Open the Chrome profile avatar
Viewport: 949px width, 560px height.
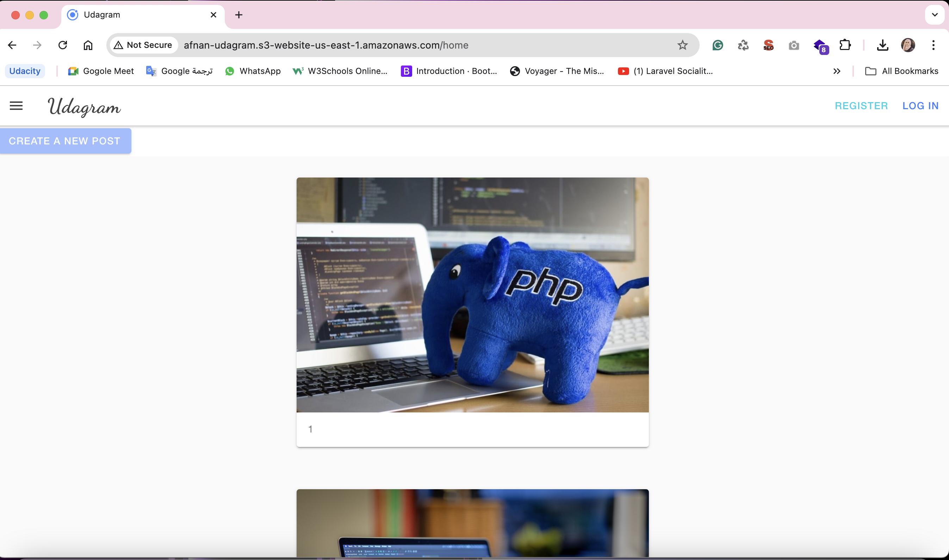(908, 45)
